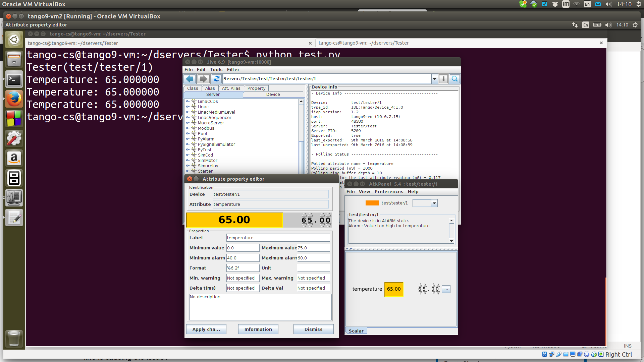The image size is (644, 362).
Task: Click scroll down arrow in AtkPanel status box
Action: [x=451, y=241]
